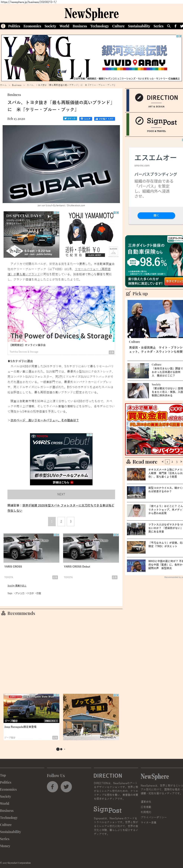This screenshot has height=868, width=183.
Task: Close the Vivid Army banner ad
Action: (181, 36)
